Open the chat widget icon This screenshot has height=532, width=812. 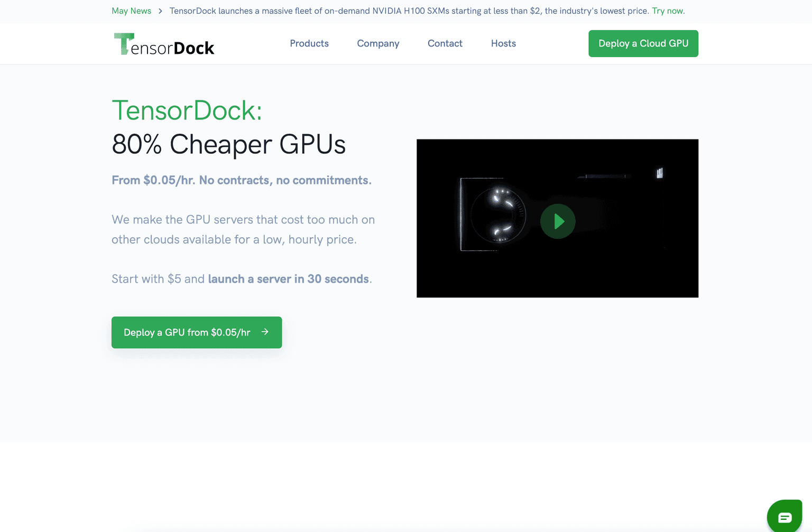click(785, 517)
